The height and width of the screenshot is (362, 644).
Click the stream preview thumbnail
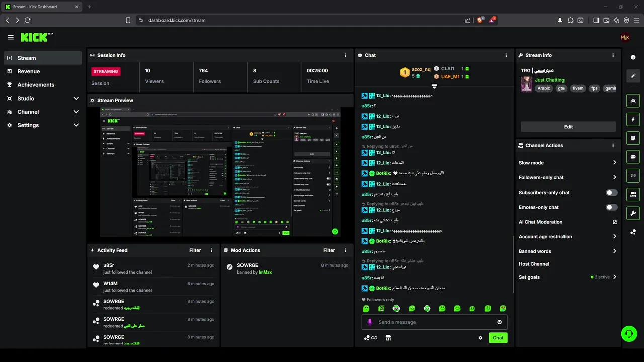pyautogui.click(x=220, y=172)
